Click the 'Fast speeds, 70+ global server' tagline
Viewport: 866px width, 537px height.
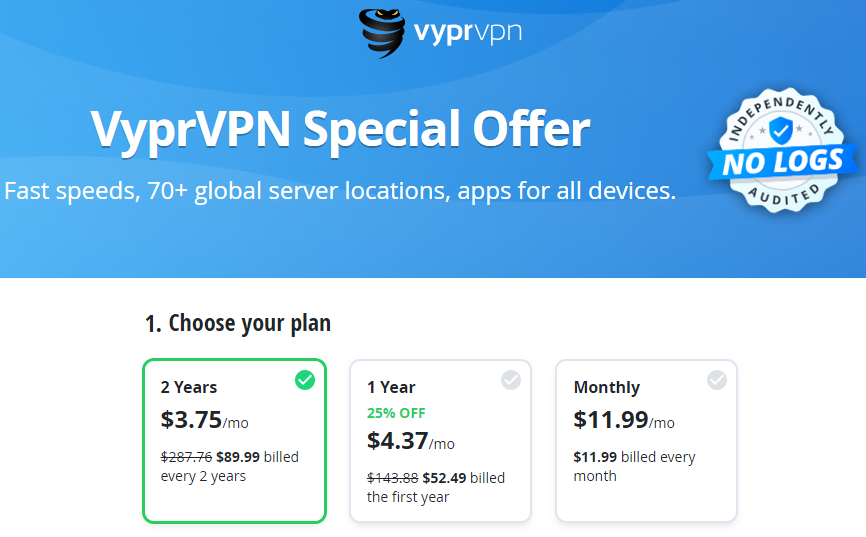coord(340,192)
